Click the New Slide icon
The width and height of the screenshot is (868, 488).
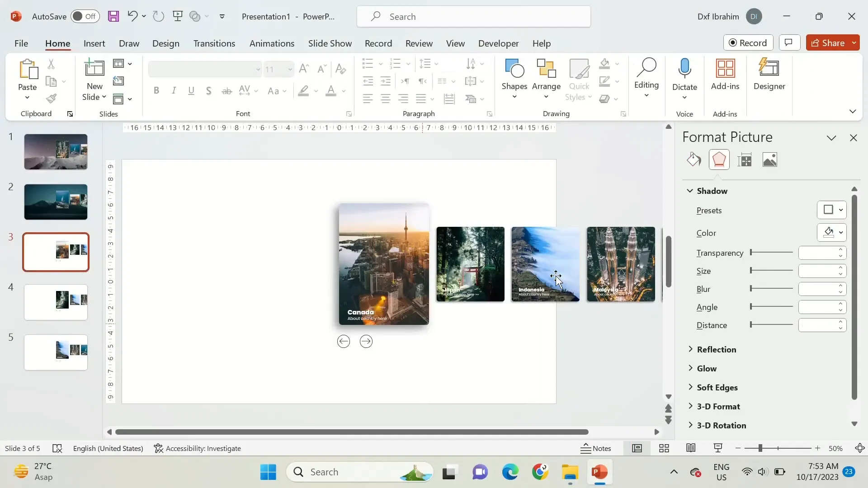tap(94, 68)
